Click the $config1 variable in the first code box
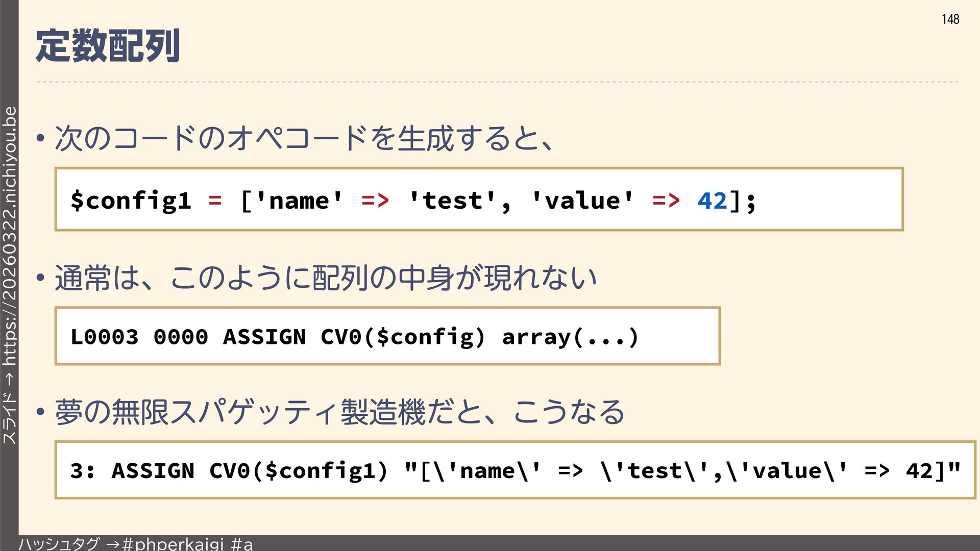 131,201
